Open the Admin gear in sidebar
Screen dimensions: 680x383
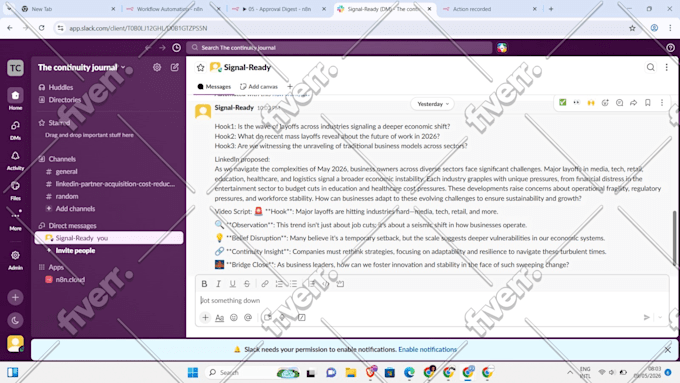point(15,259)
